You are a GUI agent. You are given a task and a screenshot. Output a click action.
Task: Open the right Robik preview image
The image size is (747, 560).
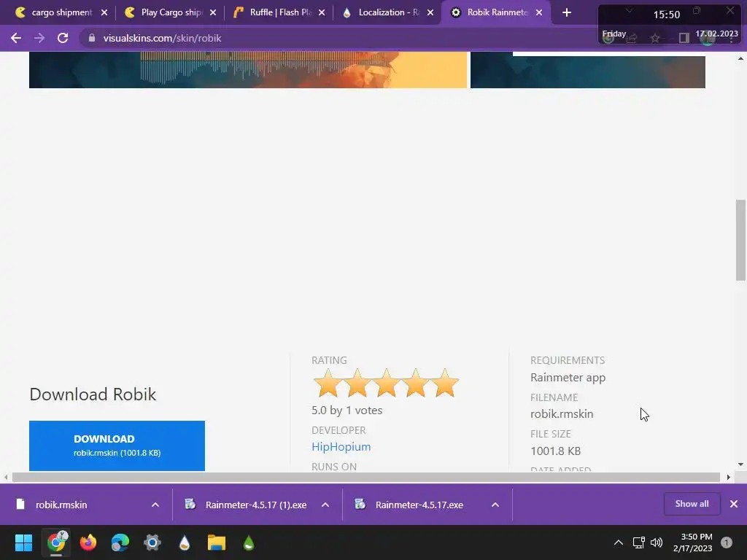point(587,71)
